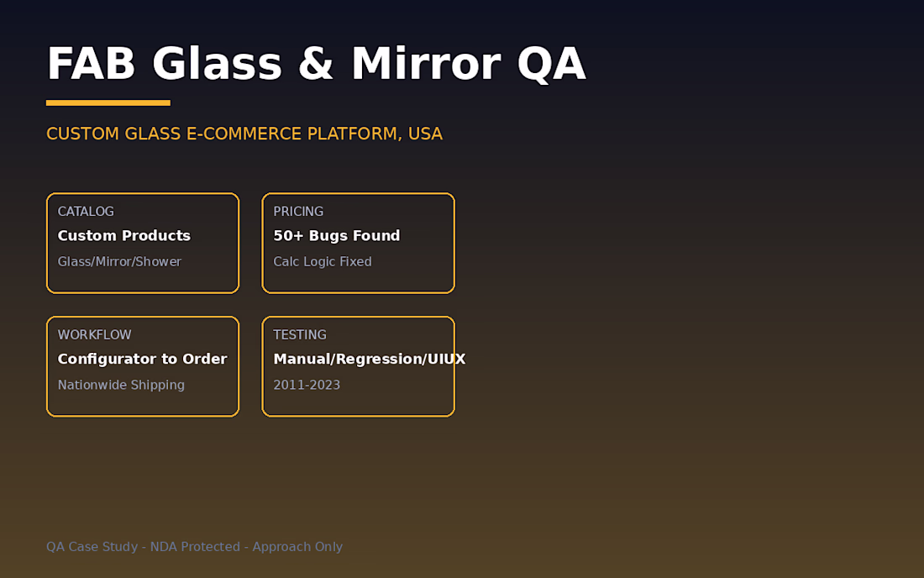Click Nationwide Shipping text
The height and width of the screenshot is (578, 924).
tap(121, 385)
